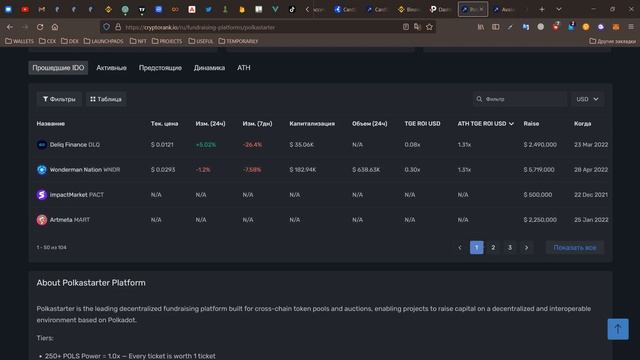The width and height of the screenshot is (640, 360).
Task: Click the ImpactMarket logo icon
Action: [42, 195]
